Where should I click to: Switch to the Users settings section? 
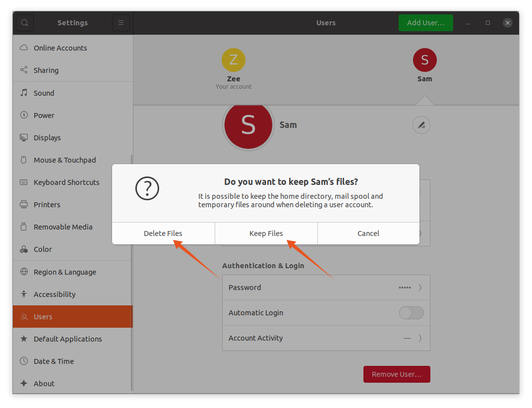(x=23, y=316)
